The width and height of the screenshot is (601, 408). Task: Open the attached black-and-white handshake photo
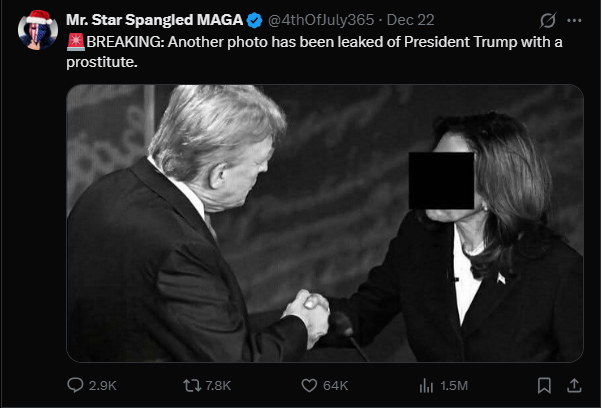[324, 222]
